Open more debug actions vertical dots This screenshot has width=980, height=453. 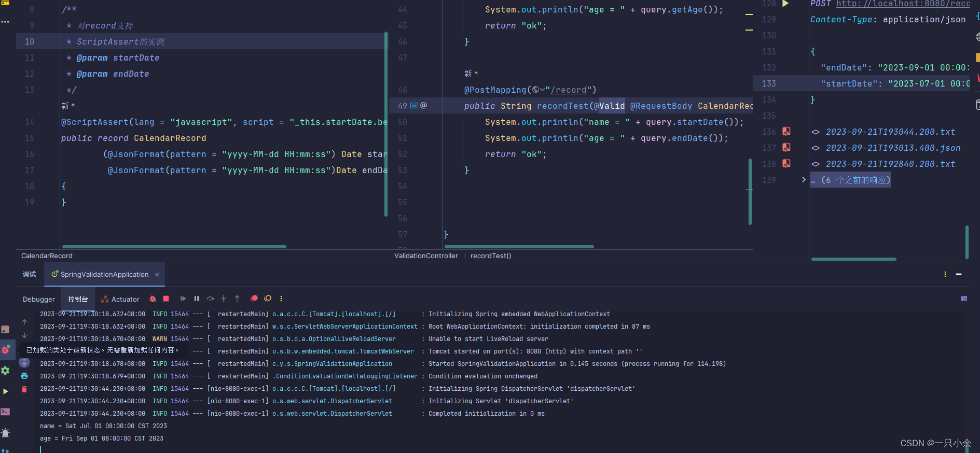point(281,299)
